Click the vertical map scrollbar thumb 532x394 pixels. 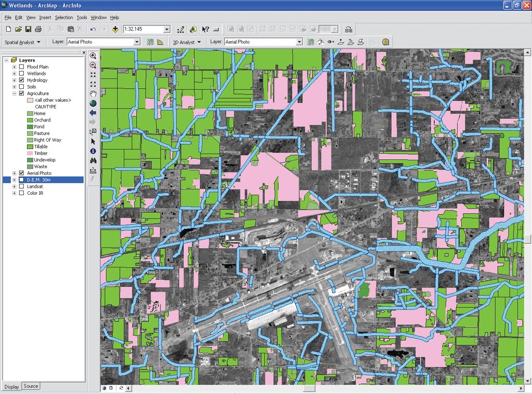point(528,239)
